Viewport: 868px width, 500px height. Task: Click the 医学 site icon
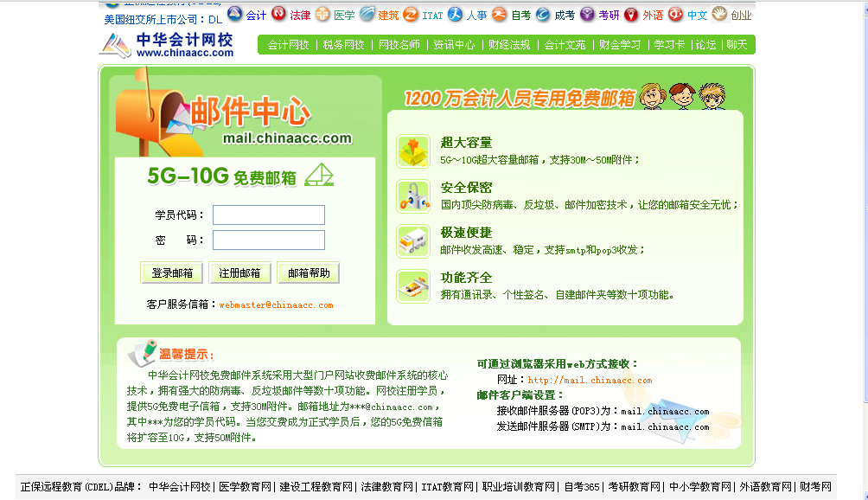322,14
